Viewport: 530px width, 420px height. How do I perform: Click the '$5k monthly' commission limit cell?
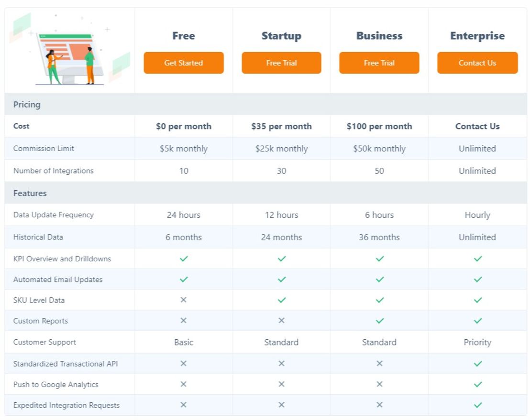(184, 149)
